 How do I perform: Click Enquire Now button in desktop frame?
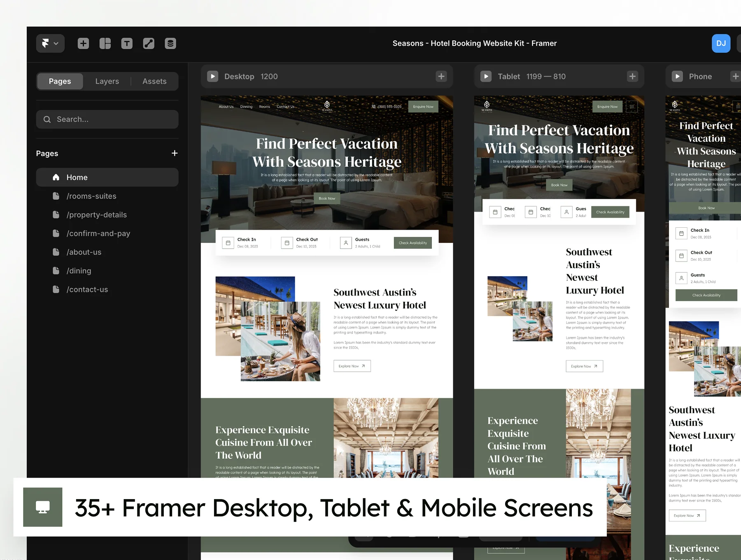(423, 107)
